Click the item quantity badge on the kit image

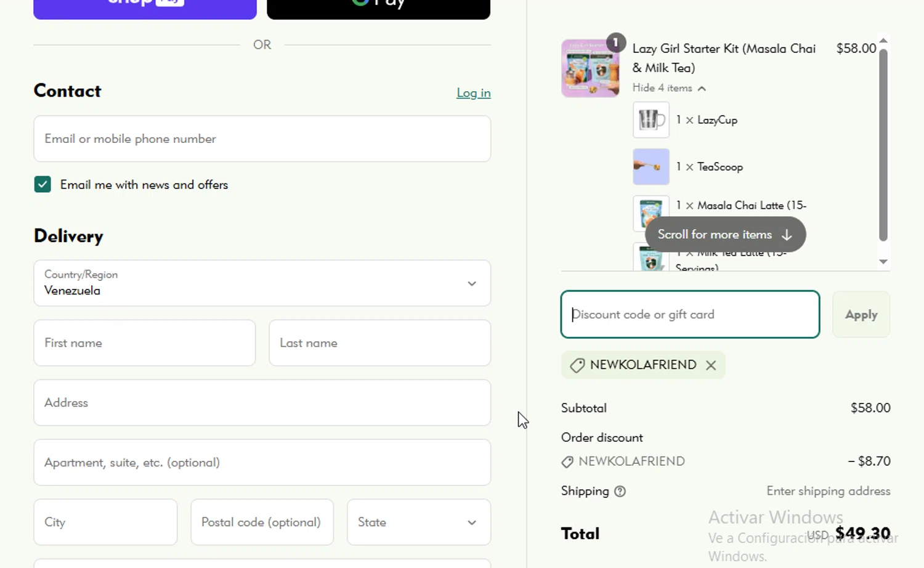coord(615,43)
